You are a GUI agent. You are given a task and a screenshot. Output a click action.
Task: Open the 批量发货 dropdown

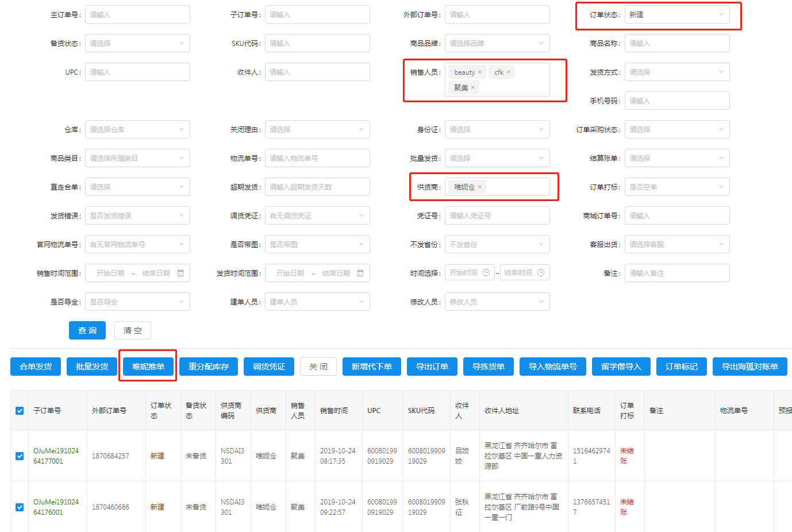pos(497,158)
